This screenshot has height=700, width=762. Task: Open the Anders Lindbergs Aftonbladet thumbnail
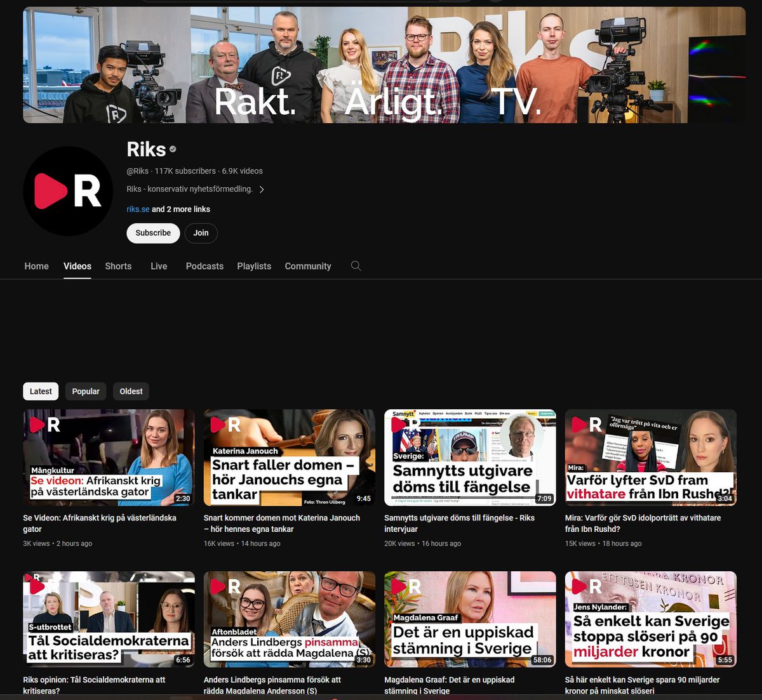[x=290, y=619]
